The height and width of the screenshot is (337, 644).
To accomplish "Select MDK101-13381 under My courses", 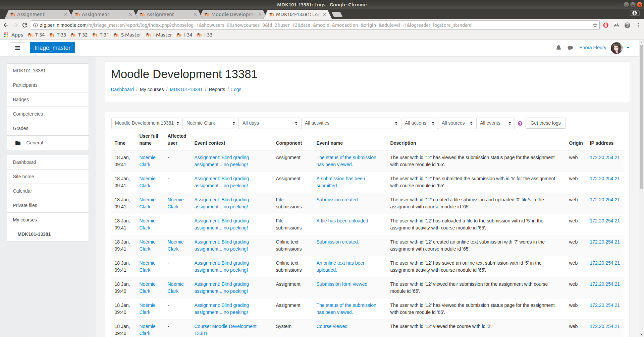I will (x=48, y=234).
